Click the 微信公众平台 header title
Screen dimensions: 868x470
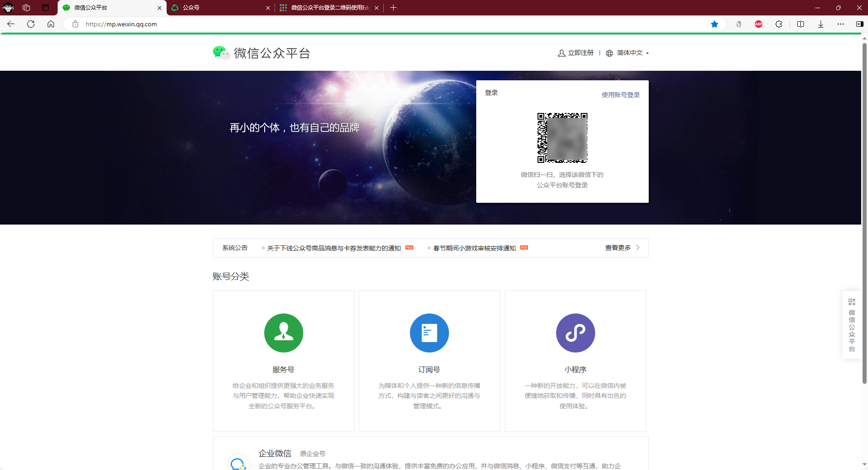point(272,53)
